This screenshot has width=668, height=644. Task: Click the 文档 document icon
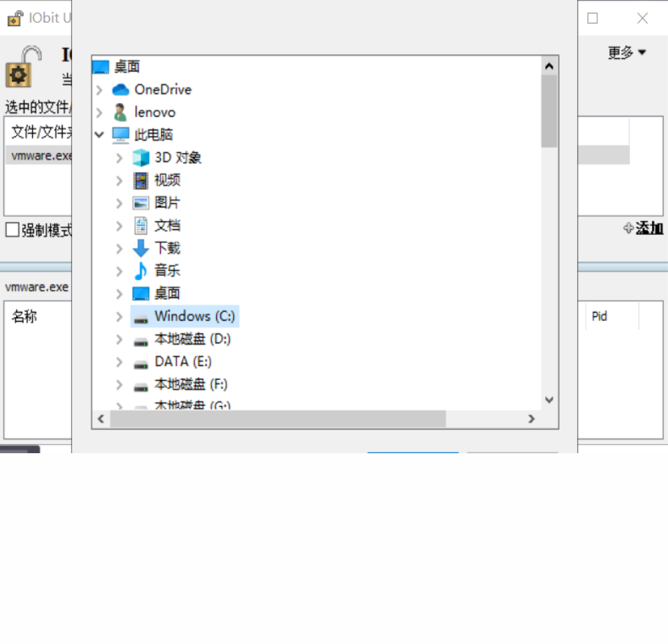coord(141,226)
